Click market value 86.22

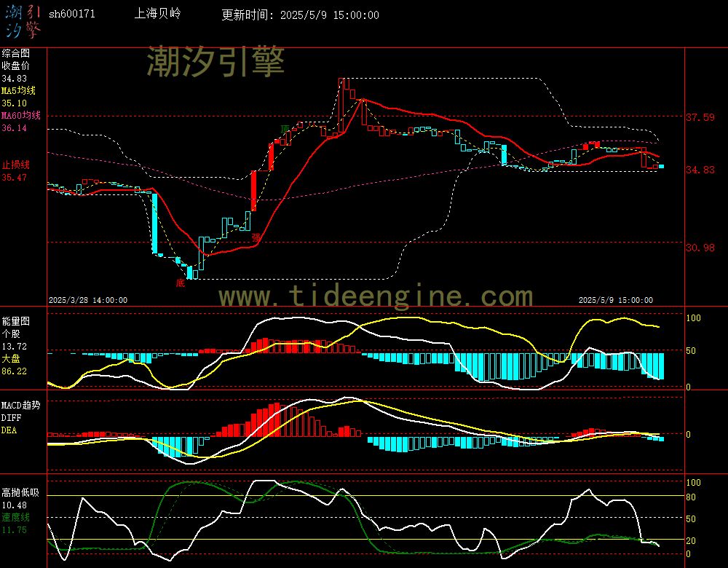(x=15, y=371)
